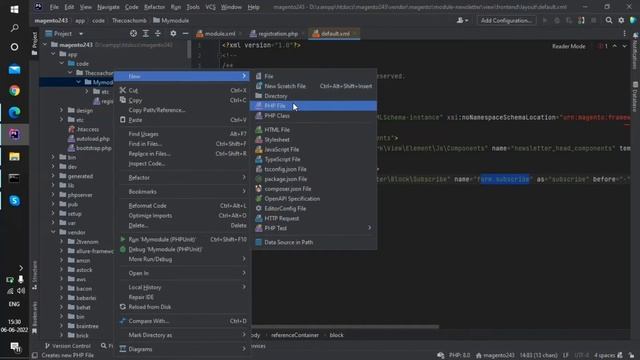Click Cut in context menu
This screenshot has width=640, height=360.
(182, 90)
